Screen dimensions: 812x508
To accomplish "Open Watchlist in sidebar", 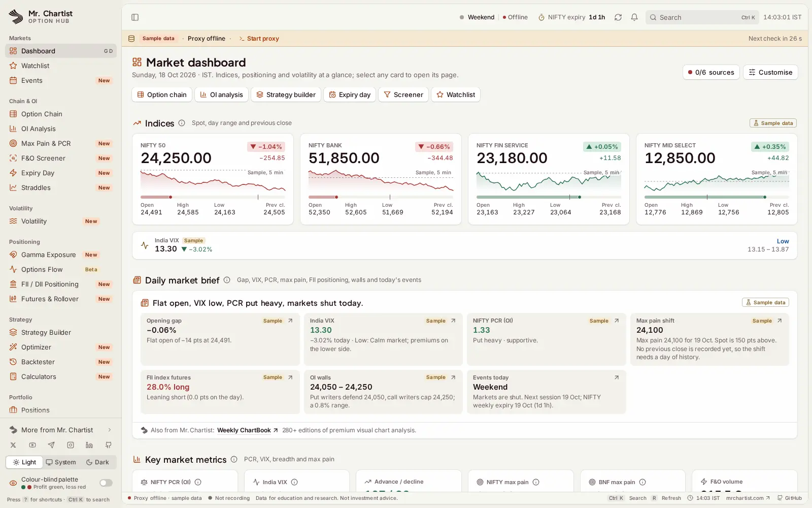I will (x=61, y=66).
